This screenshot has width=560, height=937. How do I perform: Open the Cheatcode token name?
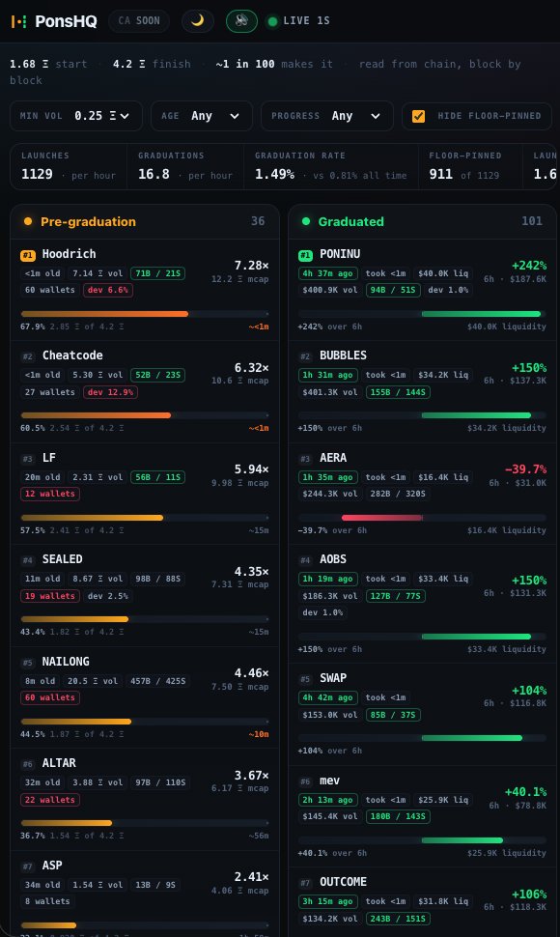[x=72, y=355]
